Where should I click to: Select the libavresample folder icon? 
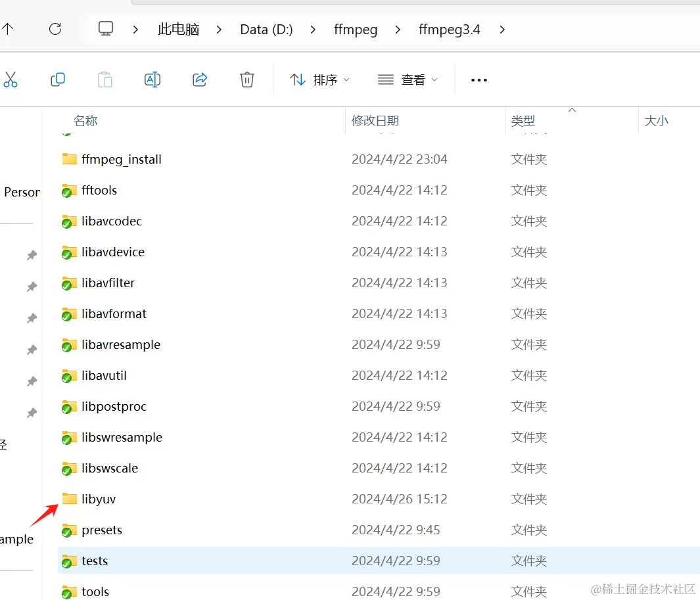click(69, 344)
